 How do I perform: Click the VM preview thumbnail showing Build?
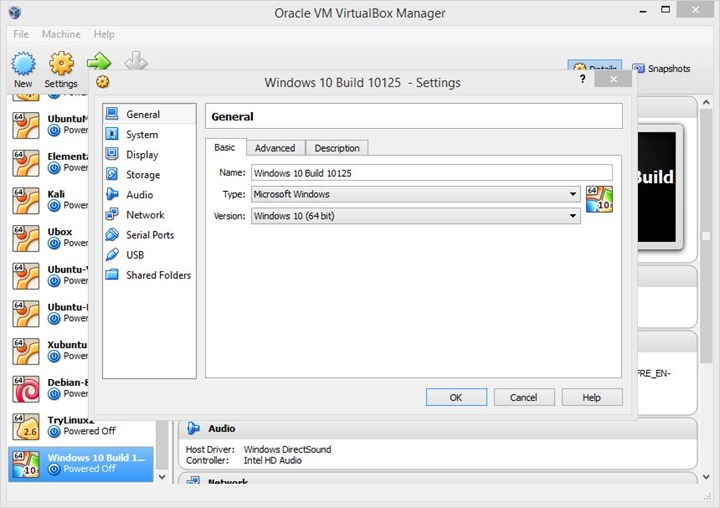click(657, 187)
